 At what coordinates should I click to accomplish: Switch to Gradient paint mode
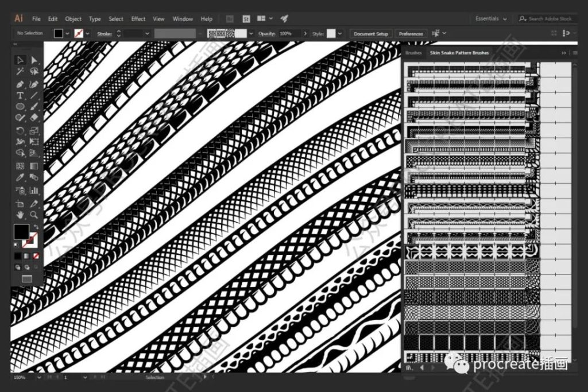[27, 256]
